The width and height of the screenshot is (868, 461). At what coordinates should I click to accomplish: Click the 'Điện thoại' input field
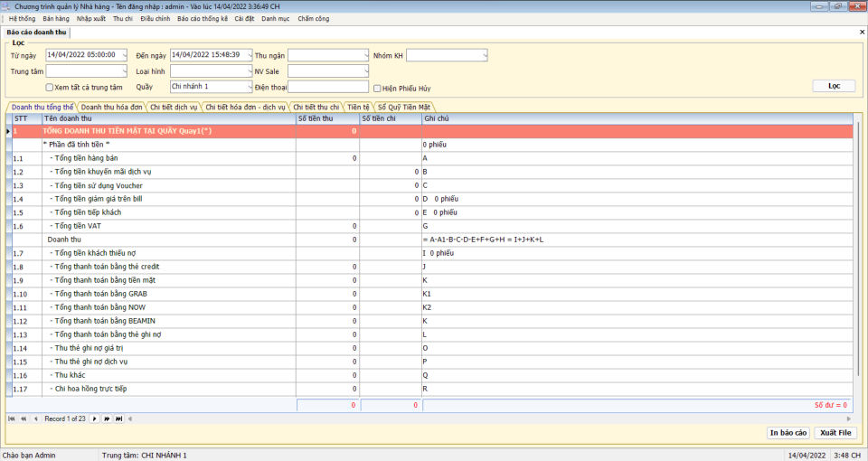[x=327, y=87]
